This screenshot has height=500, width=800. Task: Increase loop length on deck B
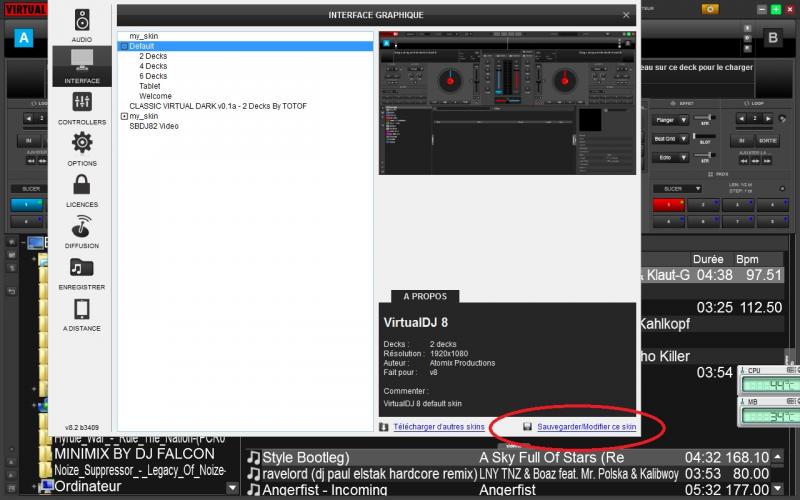coord(768,119)
